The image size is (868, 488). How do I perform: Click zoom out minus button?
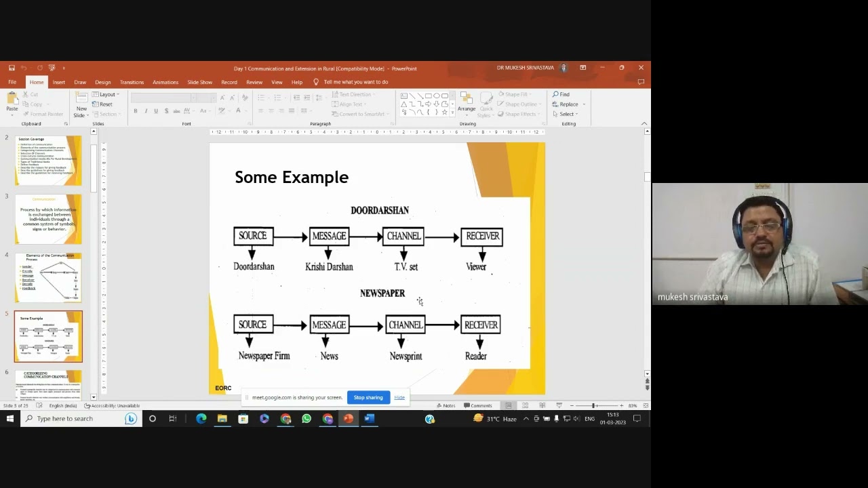tap(572, 405)
